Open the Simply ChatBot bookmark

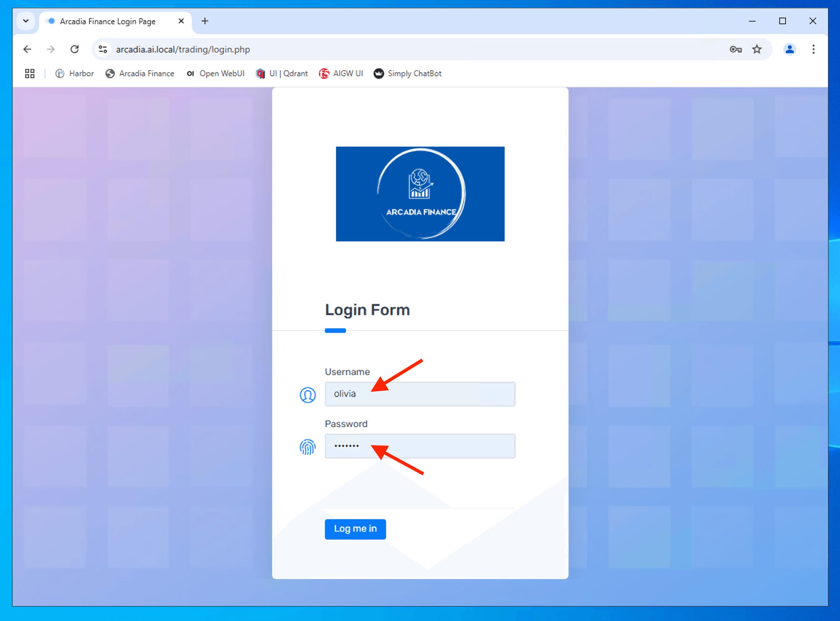pyautogui.click(x=407, y=74)
